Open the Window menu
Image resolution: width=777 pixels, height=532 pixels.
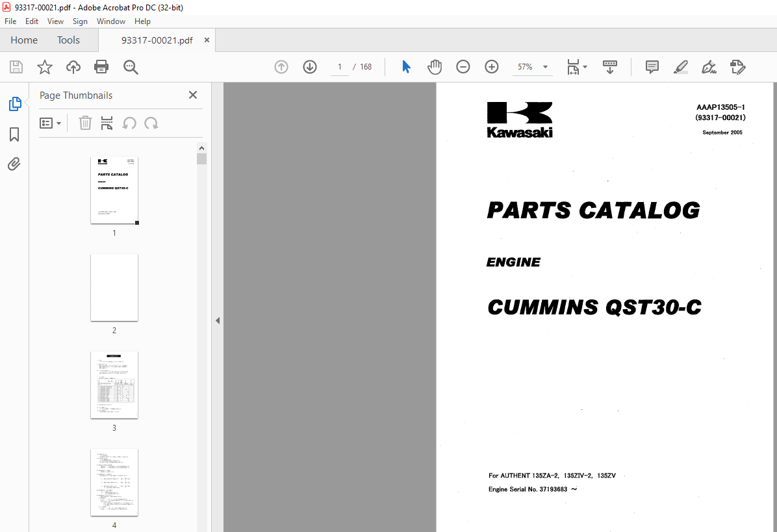point(111,21)
